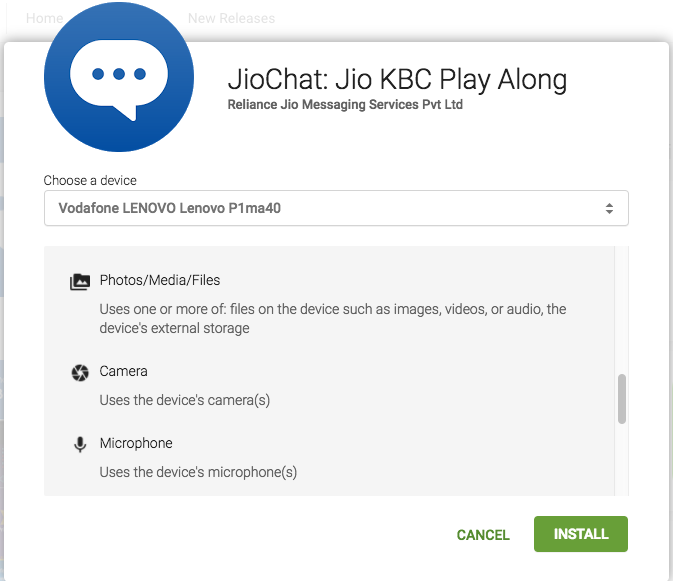Click the JioChat: Jio KBC Play Along title
The width and height of the screenshot is (673, 581).
397,80
